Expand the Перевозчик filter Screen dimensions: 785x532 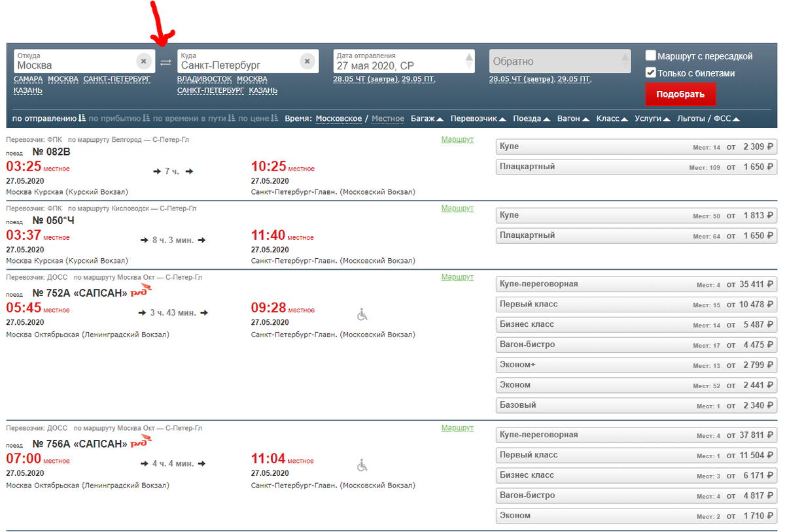(x=478, y=119)
